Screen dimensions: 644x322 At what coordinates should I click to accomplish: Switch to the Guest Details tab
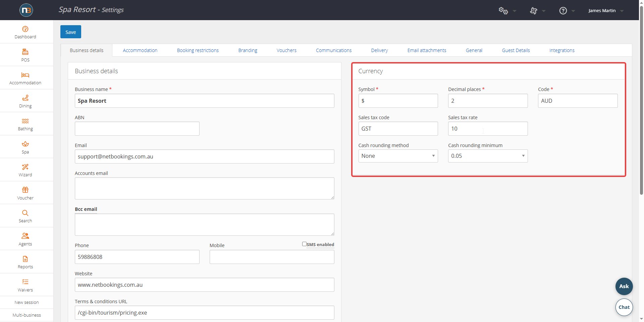(516, 50)
